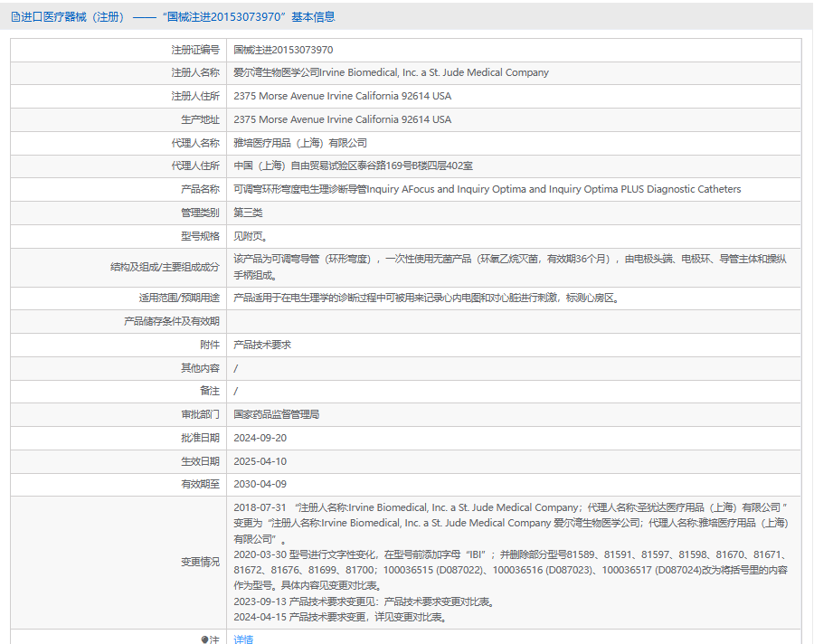
Task: Click the description starting 该产品为可调弯导管
Action: click(510, 267)
